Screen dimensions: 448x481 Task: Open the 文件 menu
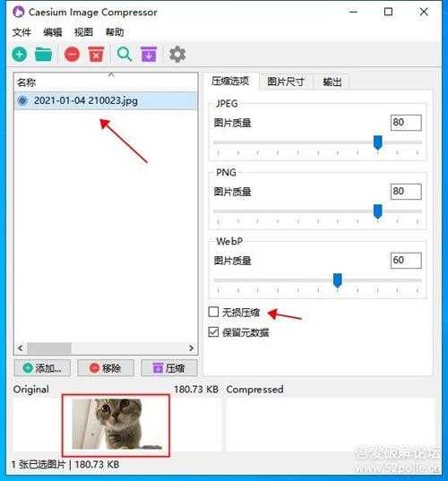tap(22, 32)
